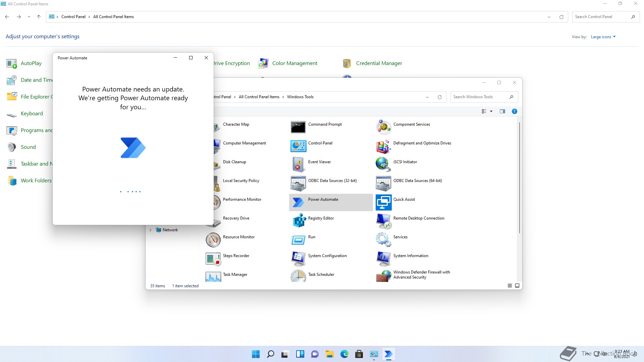Viewport: 644px width, 362px height.
Task: Switch to large thumbnails view layout
Action: pos(517,286)
